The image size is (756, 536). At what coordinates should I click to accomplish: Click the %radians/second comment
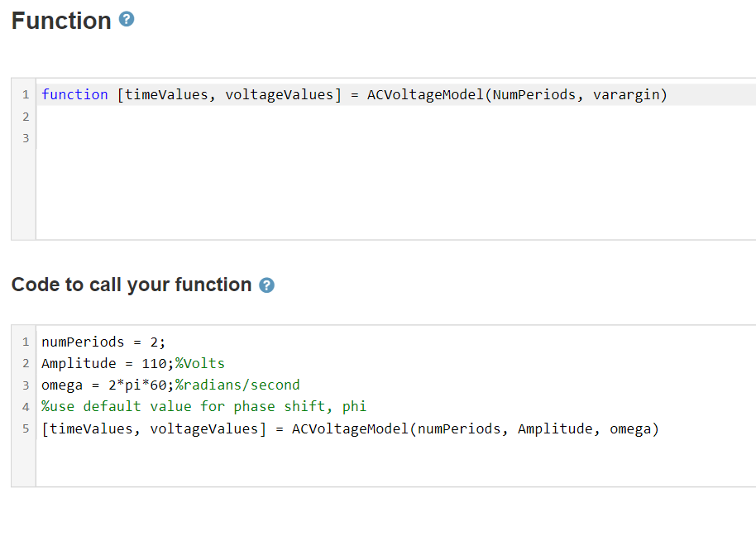click(237, 385)
